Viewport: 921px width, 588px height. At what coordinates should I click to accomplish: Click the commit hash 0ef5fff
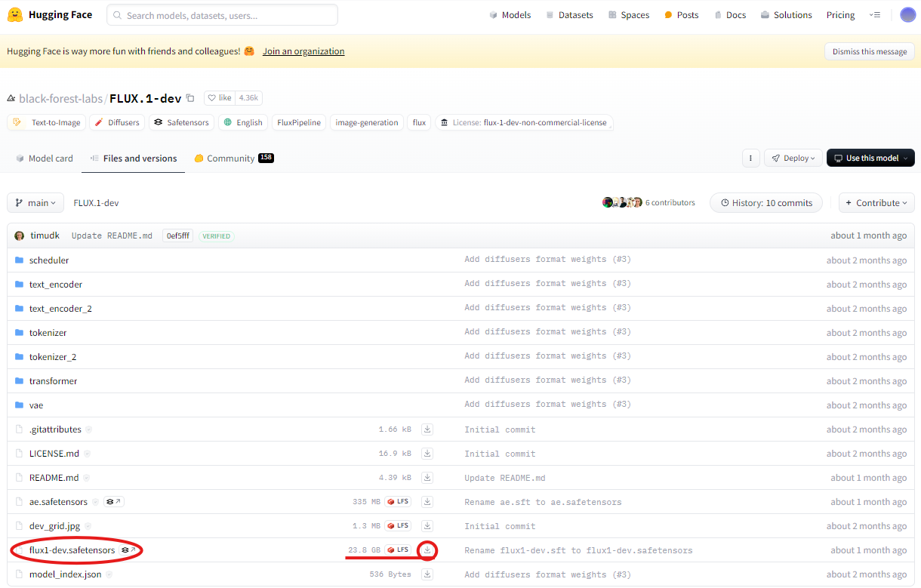177,236
